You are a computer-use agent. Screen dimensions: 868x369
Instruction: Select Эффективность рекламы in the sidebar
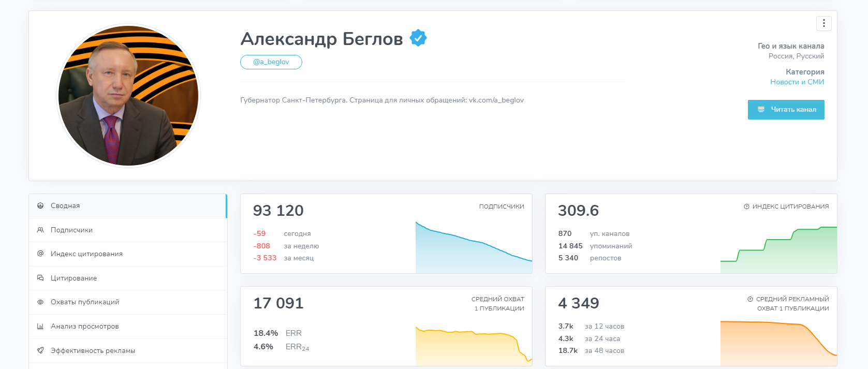[93, 350]
